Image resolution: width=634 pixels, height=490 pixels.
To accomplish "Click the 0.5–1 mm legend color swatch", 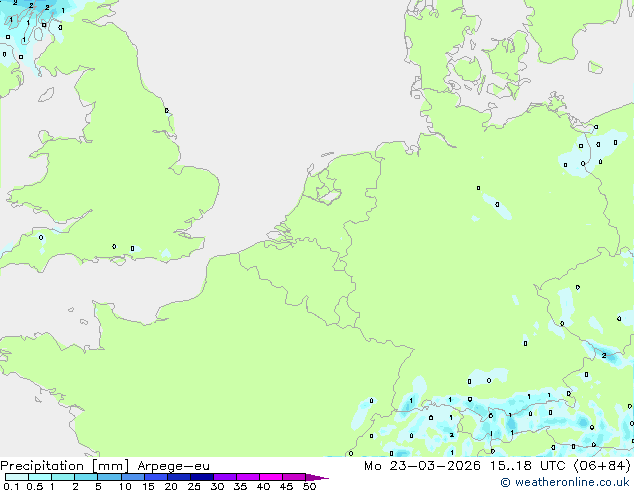I will coord(40,477).
